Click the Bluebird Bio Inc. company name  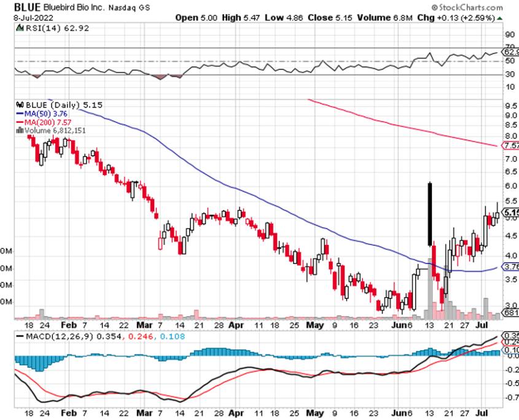[x=74, y=7]
